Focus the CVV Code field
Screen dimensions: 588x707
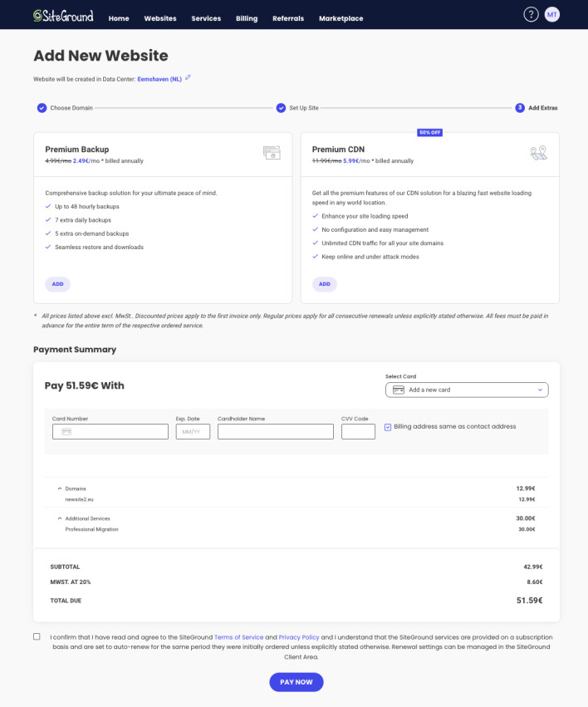358,431
